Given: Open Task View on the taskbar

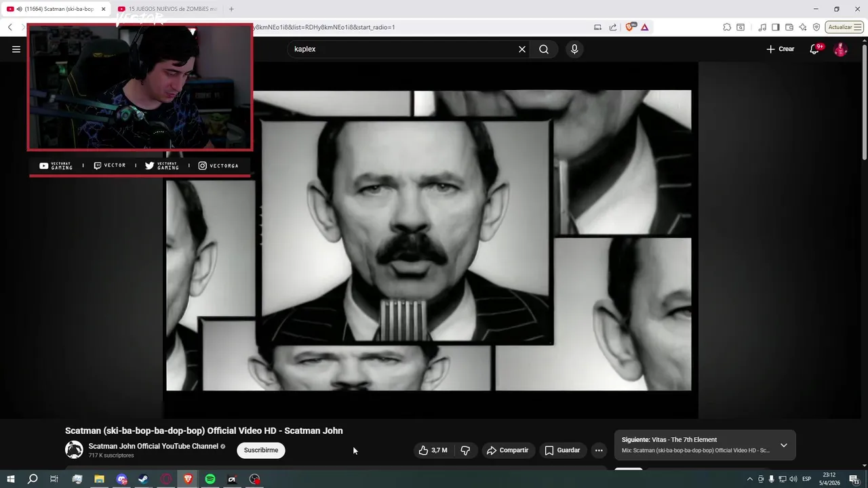Looking at the screenshot, I should (54, 479).
